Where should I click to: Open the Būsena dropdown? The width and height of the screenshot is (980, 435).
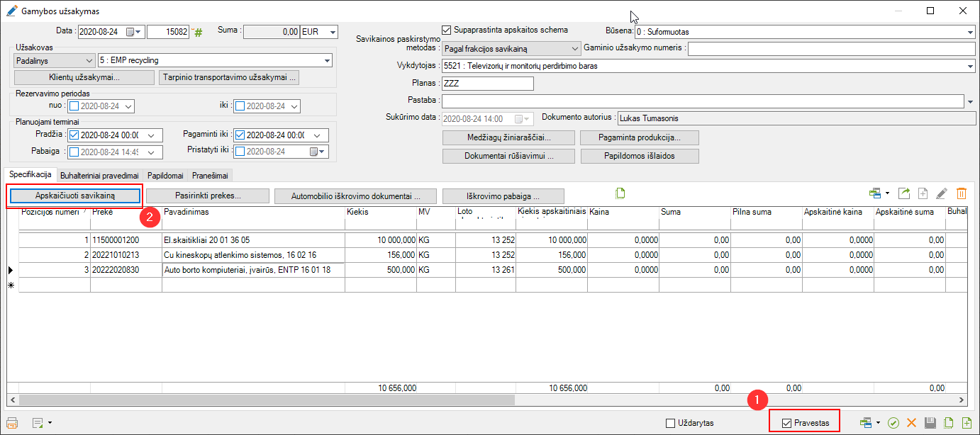(969, 33)
